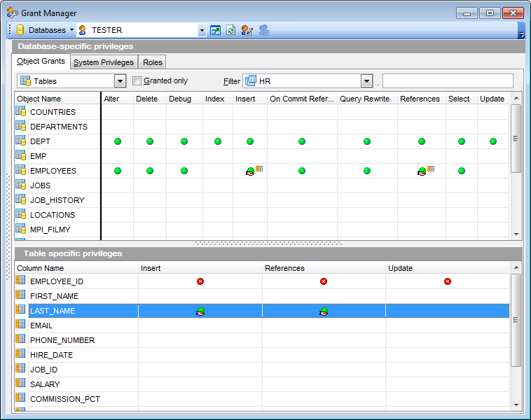
Task: Select the FIRST_NAME column row
Action: (262, 296)
